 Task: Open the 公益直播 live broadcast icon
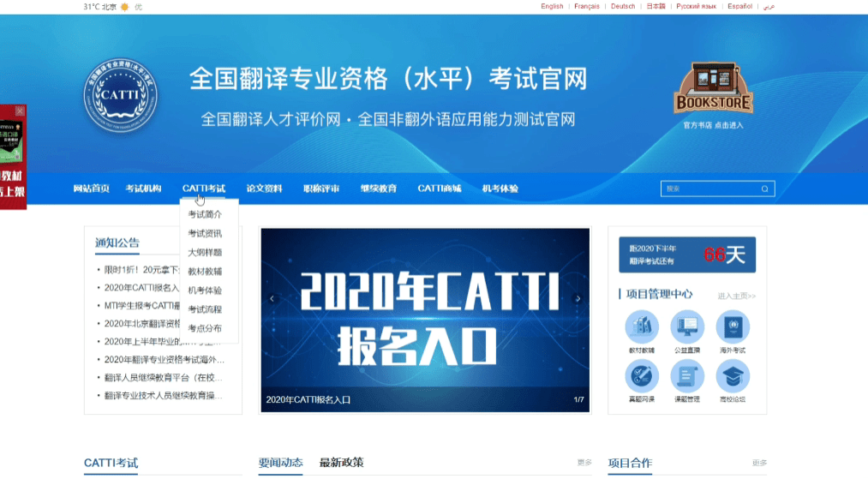click(687, 326)
